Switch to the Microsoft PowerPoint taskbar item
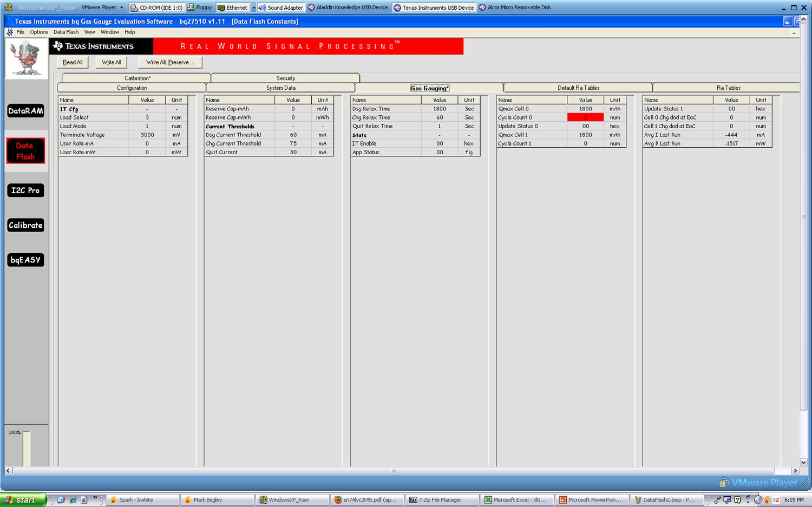 coord(593,500)
